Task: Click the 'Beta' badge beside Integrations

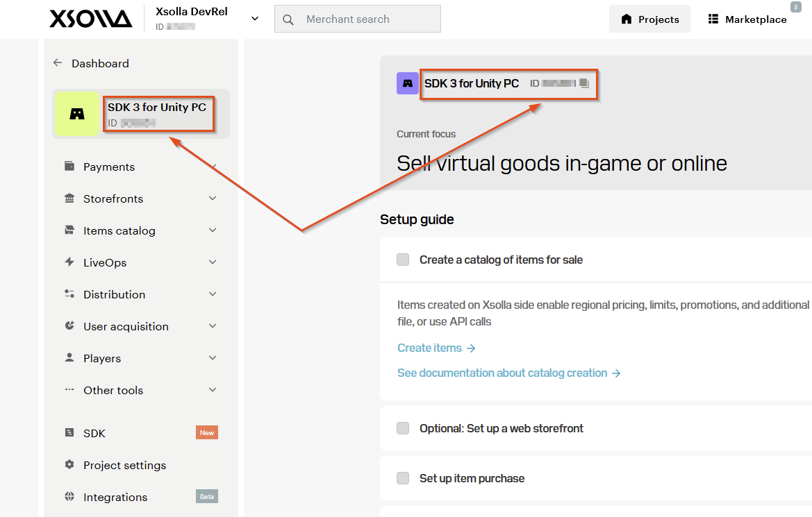Action: point(206,496)
